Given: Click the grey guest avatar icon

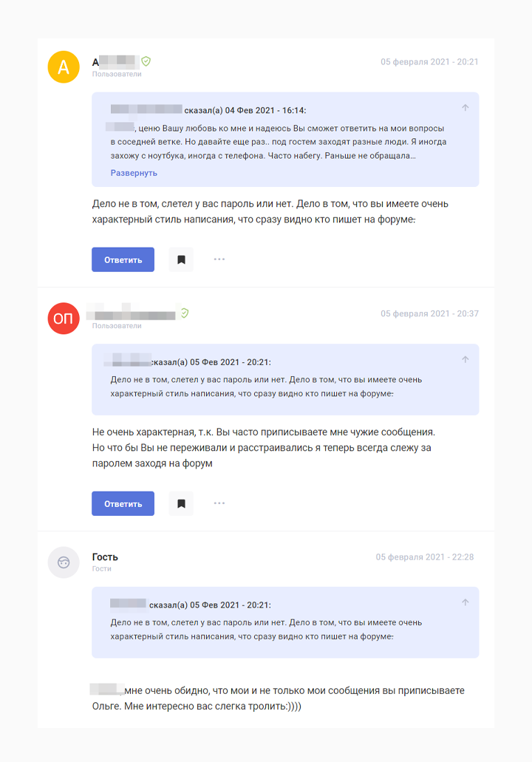Looking at the screenshot, I should [64, 562].
